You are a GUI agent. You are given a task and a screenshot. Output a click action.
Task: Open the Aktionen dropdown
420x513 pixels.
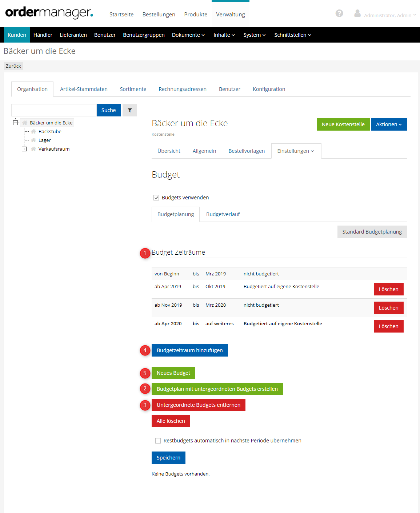click(388, 124)
